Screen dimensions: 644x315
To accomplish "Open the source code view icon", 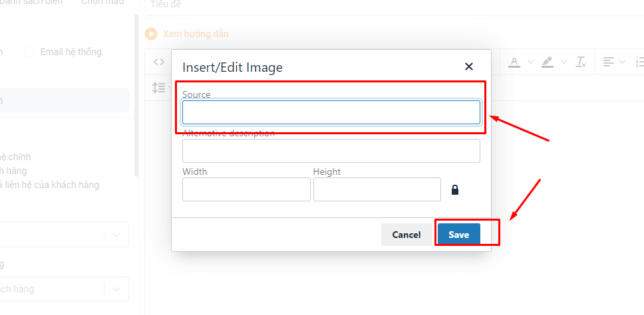I will pos(159,62).
